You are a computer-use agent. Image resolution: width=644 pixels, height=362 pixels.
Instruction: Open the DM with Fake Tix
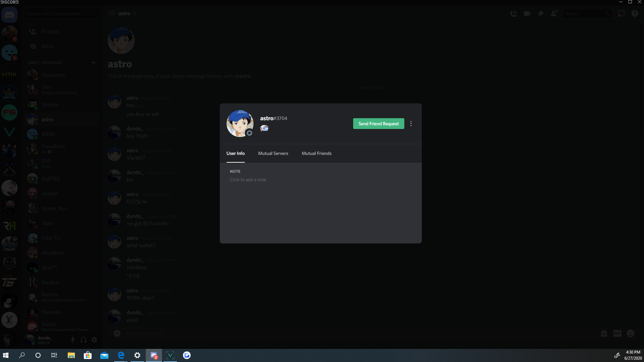62,238
